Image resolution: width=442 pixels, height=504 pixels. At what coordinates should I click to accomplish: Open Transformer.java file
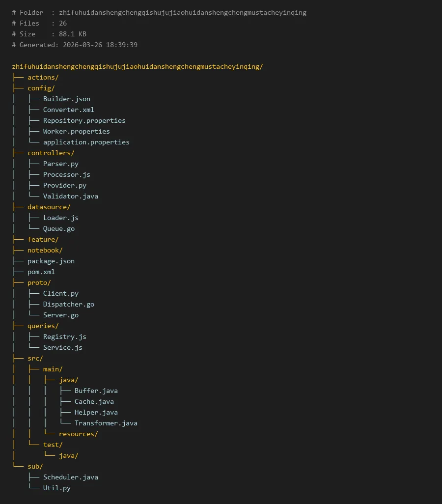[x=106, y=423]
